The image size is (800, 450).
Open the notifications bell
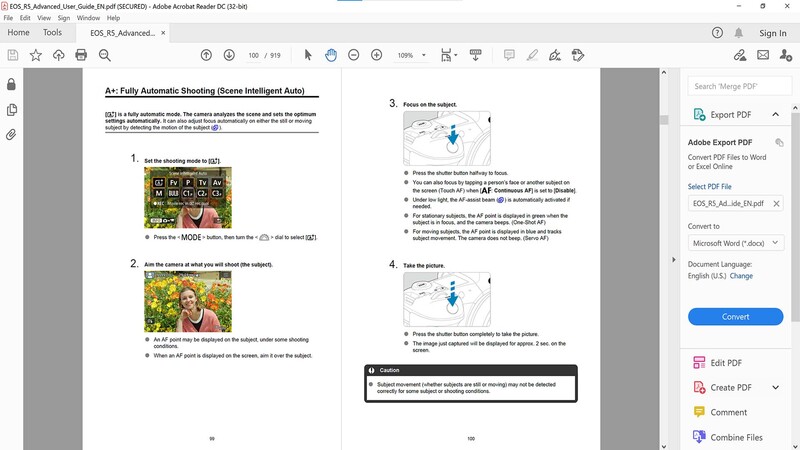pos(738,33)
